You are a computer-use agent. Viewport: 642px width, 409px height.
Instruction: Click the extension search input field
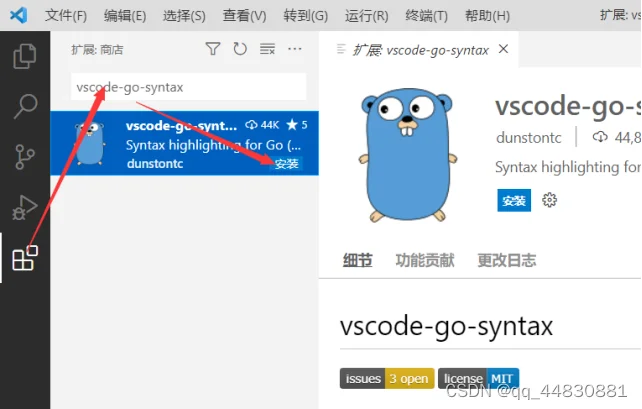[x=188, y=87]
